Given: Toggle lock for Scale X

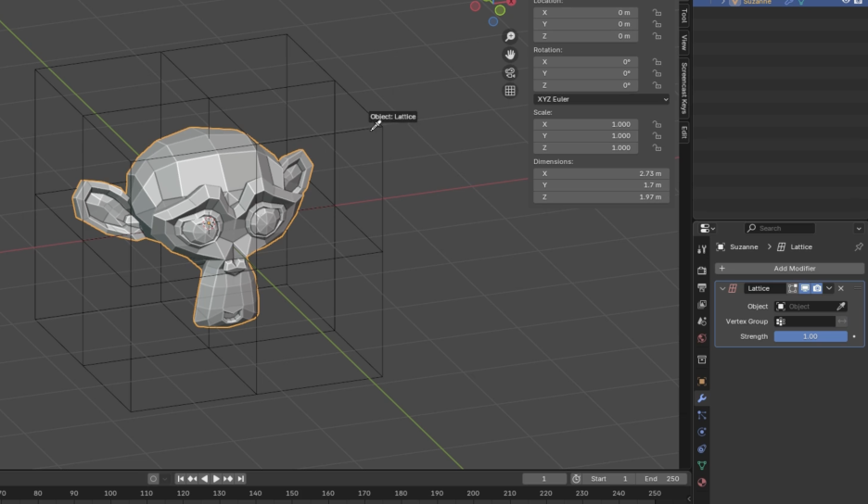Looking at the screenshot, I should coord(657,124).
